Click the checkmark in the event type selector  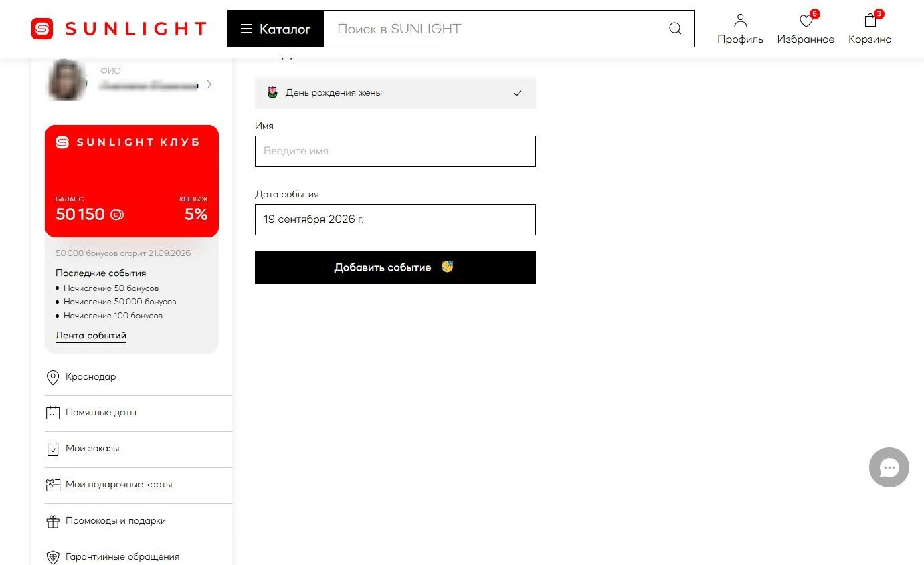coord(517,93)
